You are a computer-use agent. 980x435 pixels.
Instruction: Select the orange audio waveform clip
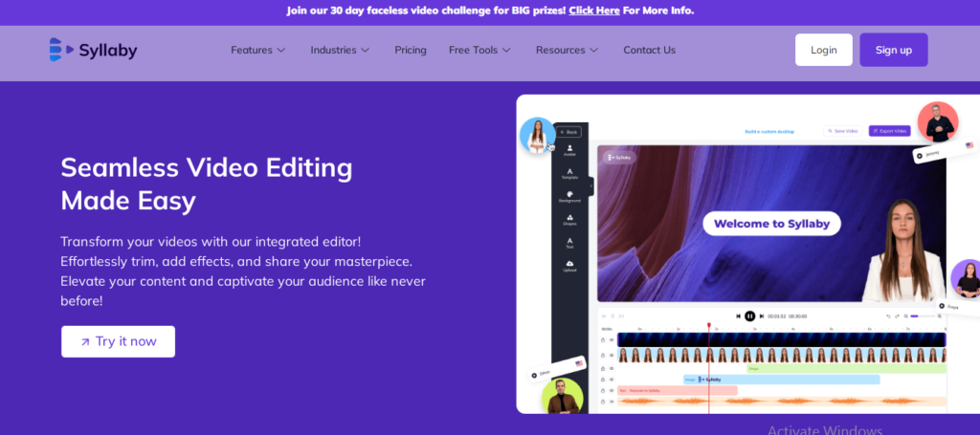782,402
